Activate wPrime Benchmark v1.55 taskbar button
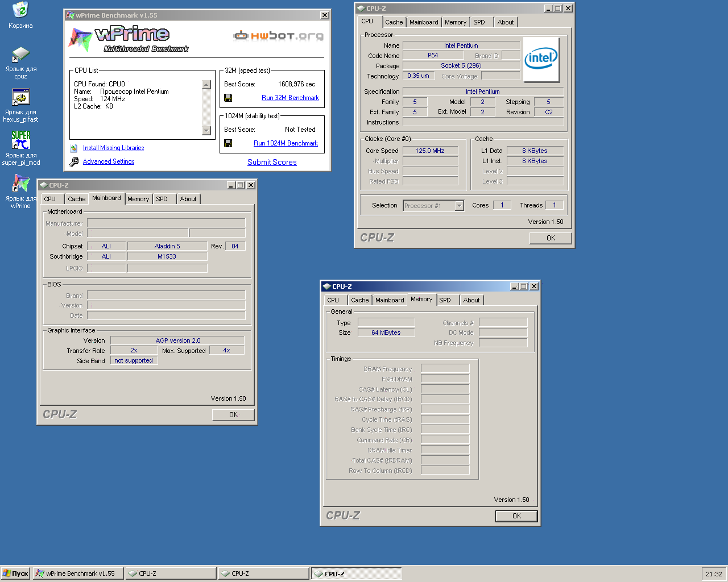The width and height of the screenshot is (728, 582). click(x=78, y=573)
